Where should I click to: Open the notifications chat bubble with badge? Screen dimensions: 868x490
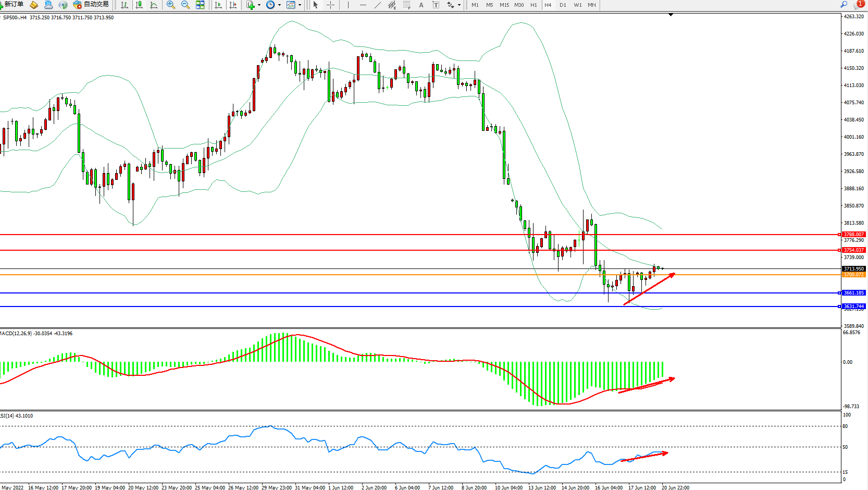tap(858, 5)
